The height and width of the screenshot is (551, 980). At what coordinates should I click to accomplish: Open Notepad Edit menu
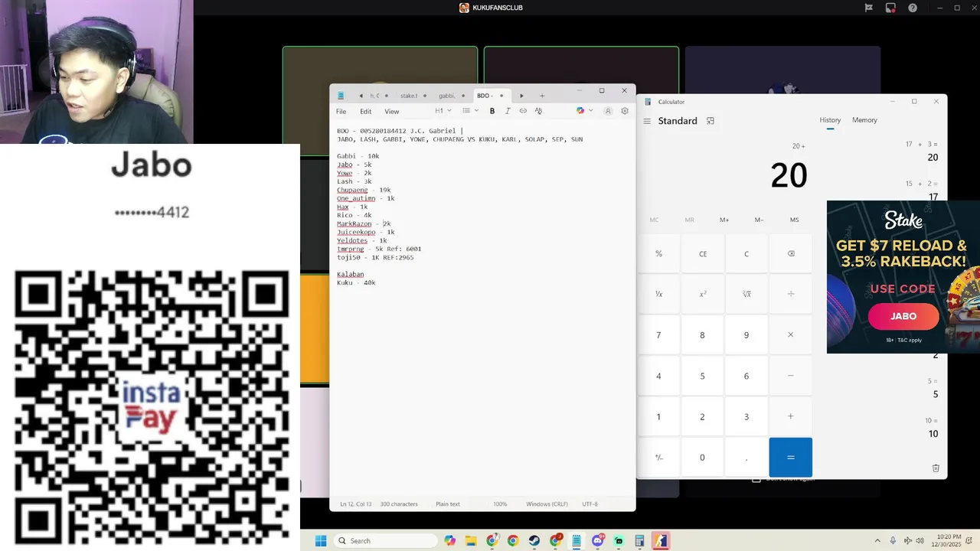pos(366,112)
